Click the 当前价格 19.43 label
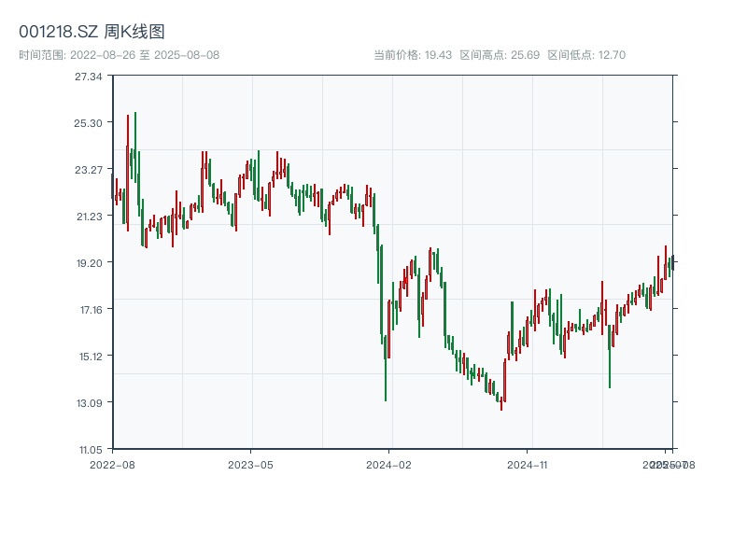747x560 pixels. [x=413, y=55]
